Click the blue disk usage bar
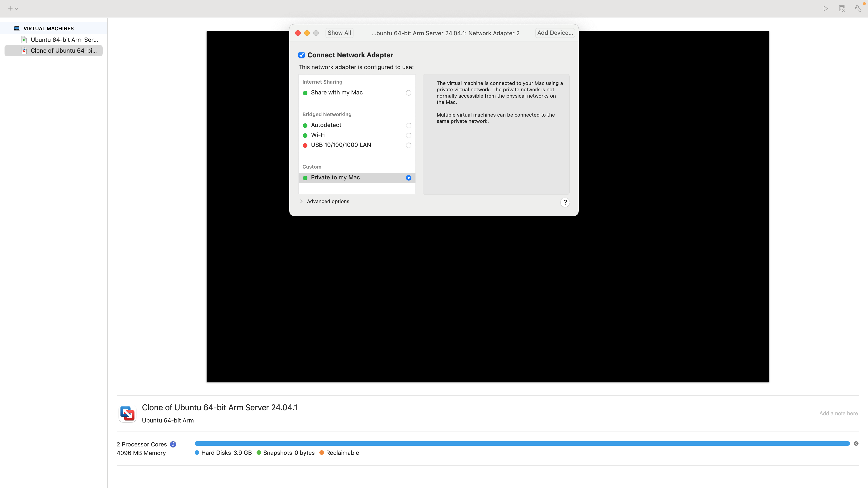This screenshot has height=488, width=868. click(522, 443)
